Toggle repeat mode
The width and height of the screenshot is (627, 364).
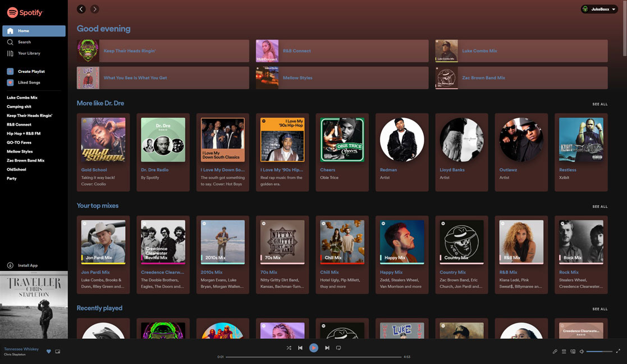[x=340, y=347]
